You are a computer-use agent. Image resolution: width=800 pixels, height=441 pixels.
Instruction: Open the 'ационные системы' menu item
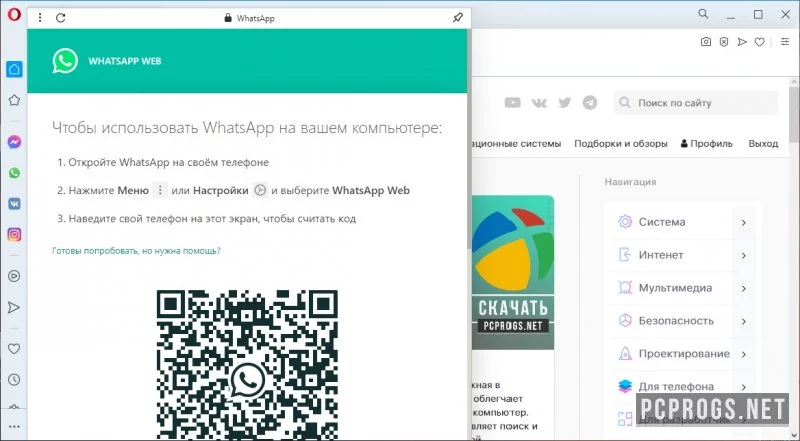(x=516, y=143)
